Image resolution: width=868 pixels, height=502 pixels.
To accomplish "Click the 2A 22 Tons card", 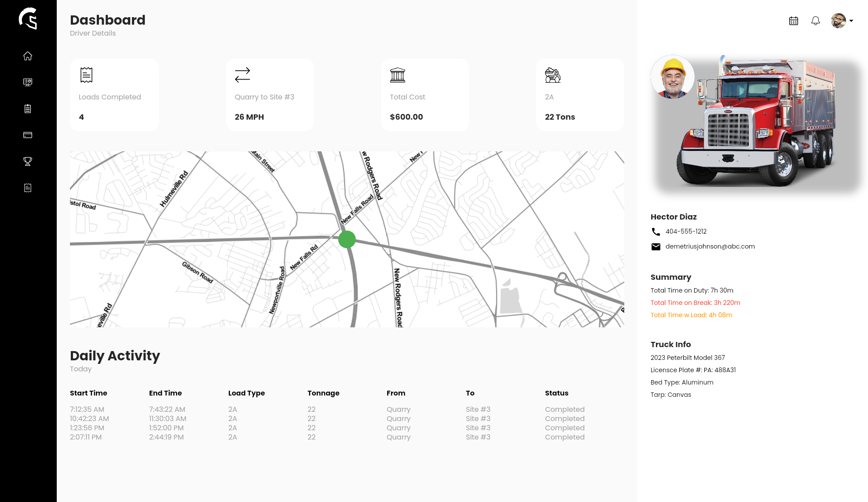I will tap(580, 95).
